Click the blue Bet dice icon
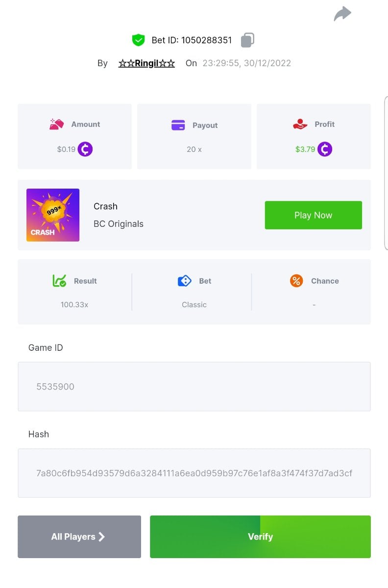Screen dimensions: 388x588 [184, 281]
